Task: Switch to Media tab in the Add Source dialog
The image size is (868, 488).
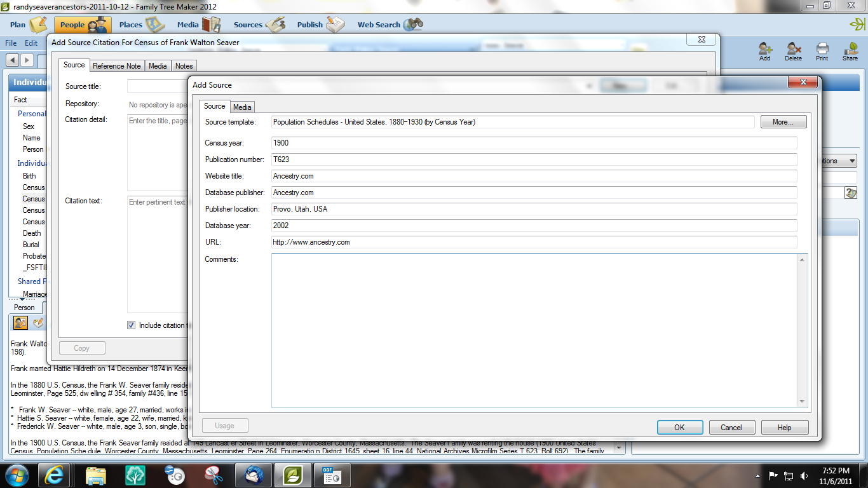Action: [242, 107]
